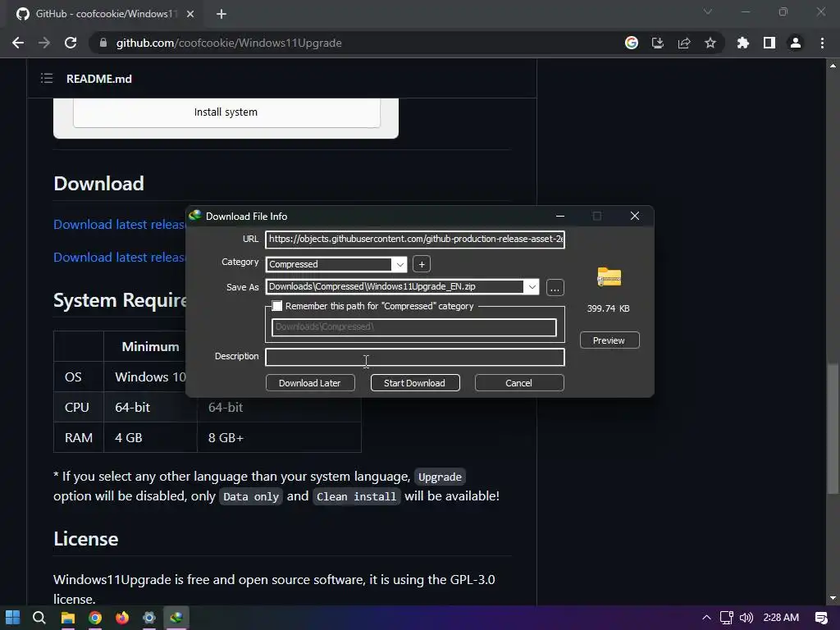Open the Settings gear in the taskbar
This screenshot has width=840, height=630.
[149, 618]
